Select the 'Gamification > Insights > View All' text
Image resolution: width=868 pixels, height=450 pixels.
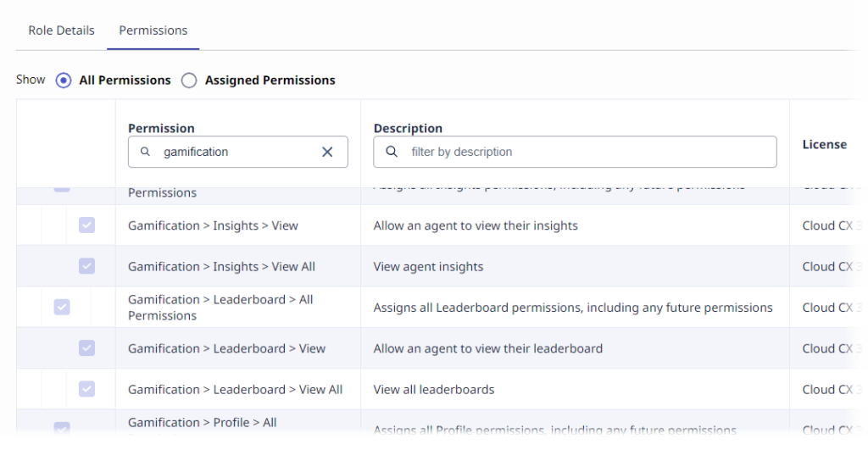pyautogui.click(x=221, y=267)
